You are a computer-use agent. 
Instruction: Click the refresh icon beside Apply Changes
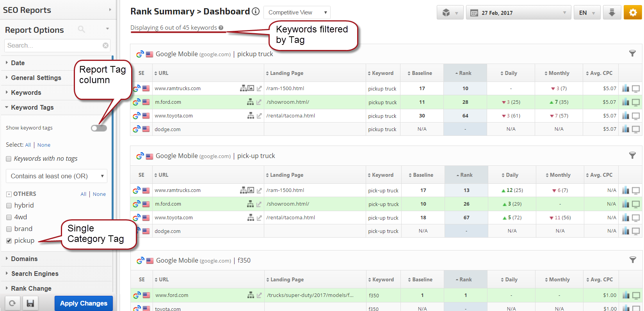click(12, 303)
